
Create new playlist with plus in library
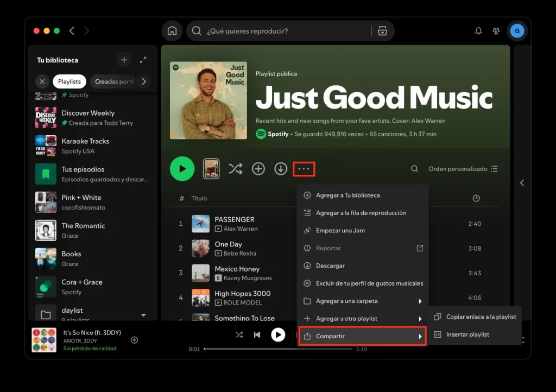coord(124,60)
